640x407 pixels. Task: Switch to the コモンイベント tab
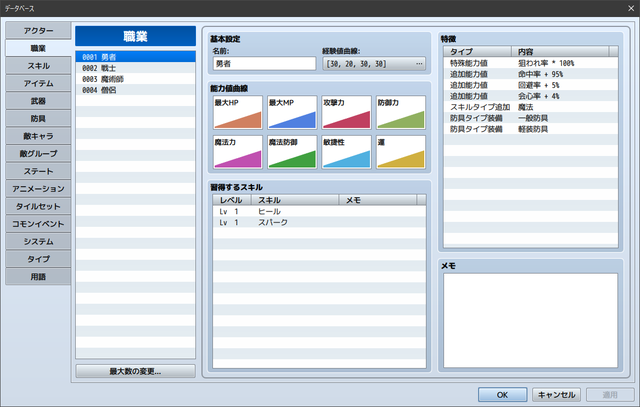[x=38, y=224]
